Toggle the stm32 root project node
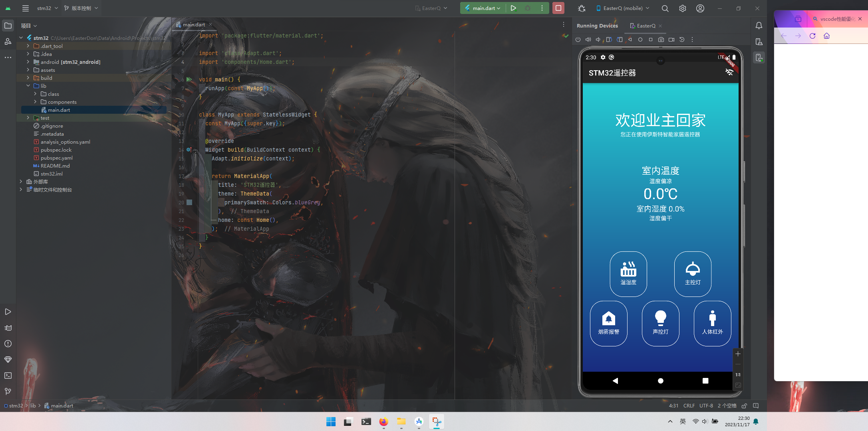The width and height of the screenshot is (868, 431). pyautogui.click(x=21, y=38)
